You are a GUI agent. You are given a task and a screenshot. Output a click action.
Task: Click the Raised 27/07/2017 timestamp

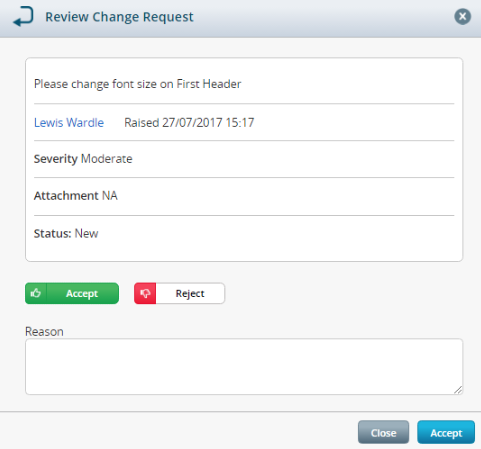[x=189, y=123]
